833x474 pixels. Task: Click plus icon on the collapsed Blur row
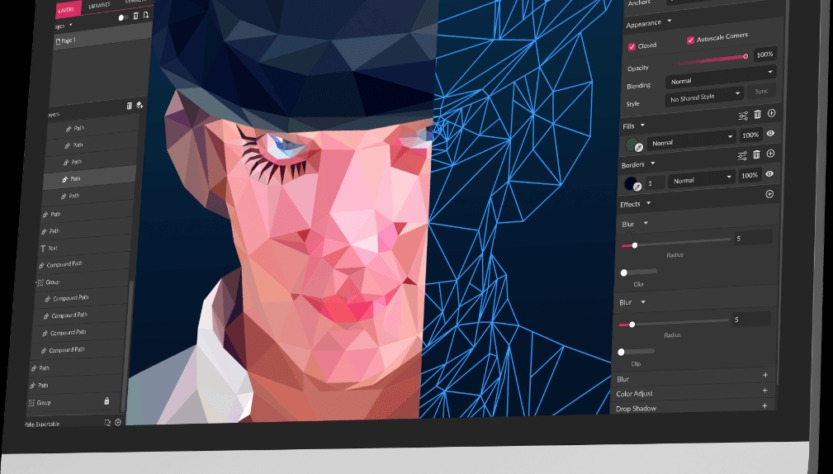pyautogui.click(x=765, y=375)
